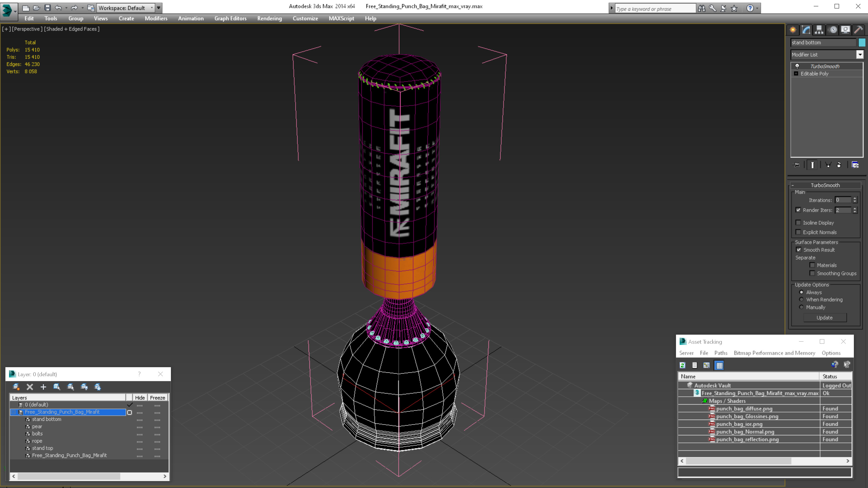Open the Hierarchy panel tab

coord(819,30)
